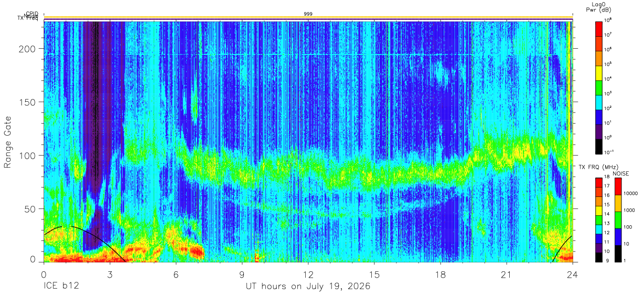The height and width of the screenshot is (297, 644).
Task: Click the black bottom segment of the NOISE colorbar
Action: [618, 254]
